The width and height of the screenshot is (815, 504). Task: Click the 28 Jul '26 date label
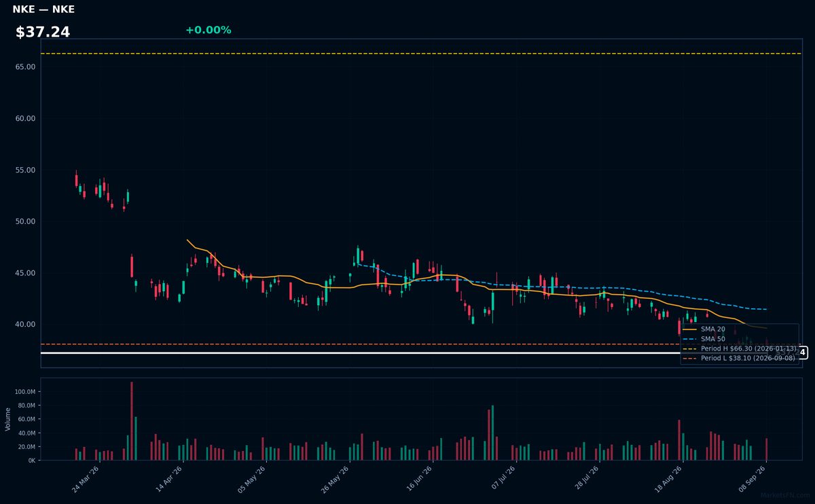tap(585, 479)
